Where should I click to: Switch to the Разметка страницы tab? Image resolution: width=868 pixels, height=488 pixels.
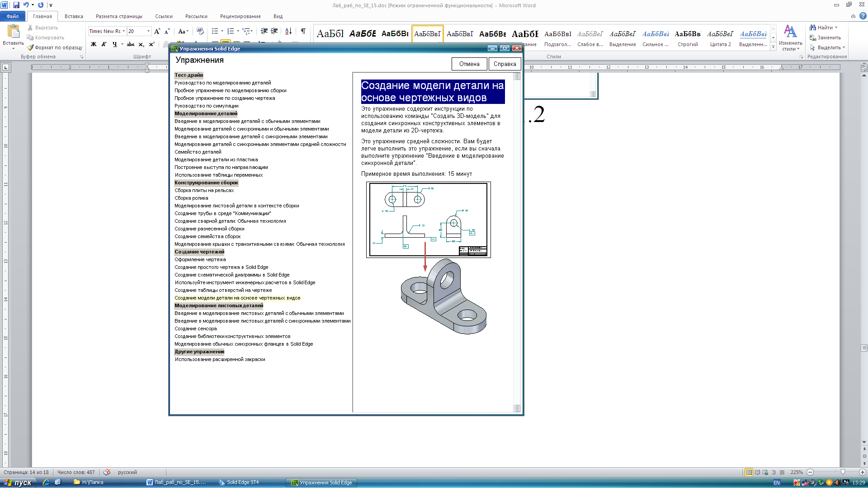click(119, 16)
